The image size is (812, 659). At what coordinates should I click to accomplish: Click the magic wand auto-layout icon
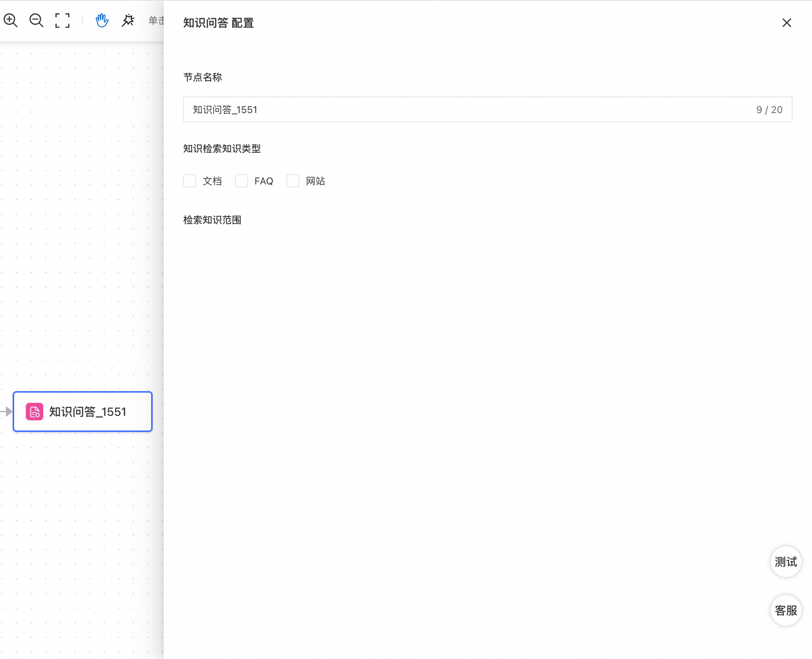pyautogui.click(x=128, y=20)
